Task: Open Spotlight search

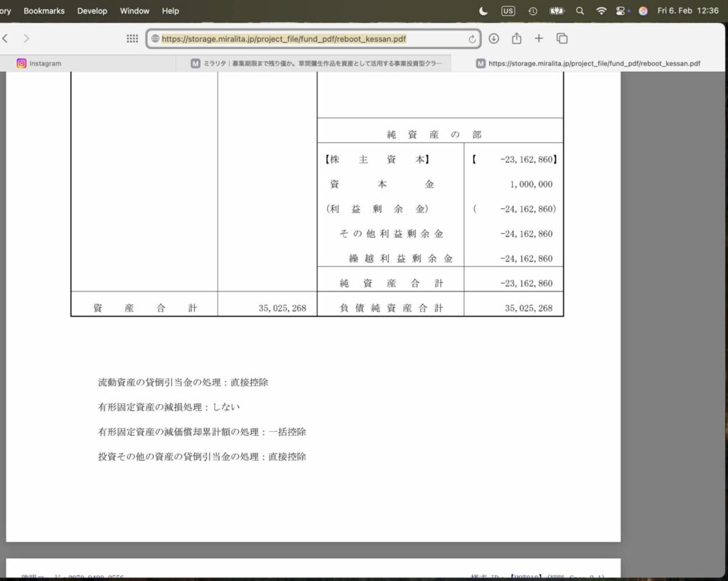Action: tap(580, 11)
